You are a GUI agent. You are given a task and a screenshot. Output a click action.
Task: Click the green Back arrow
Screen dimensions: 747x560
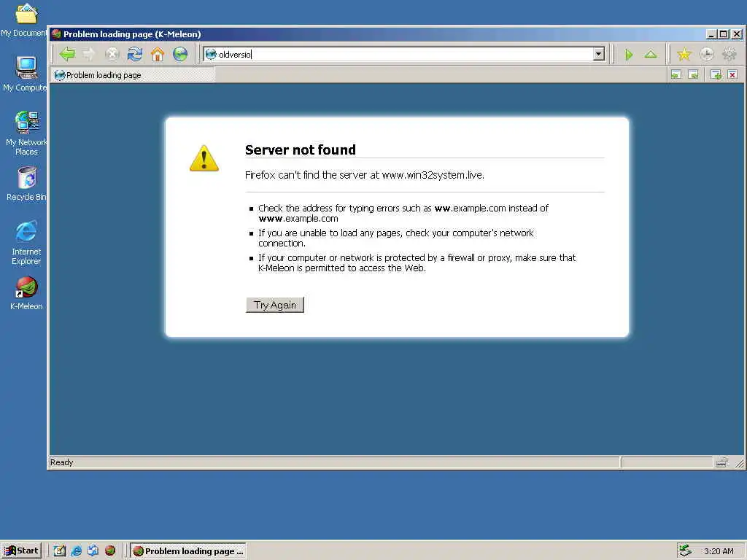(x=67, y=54)
